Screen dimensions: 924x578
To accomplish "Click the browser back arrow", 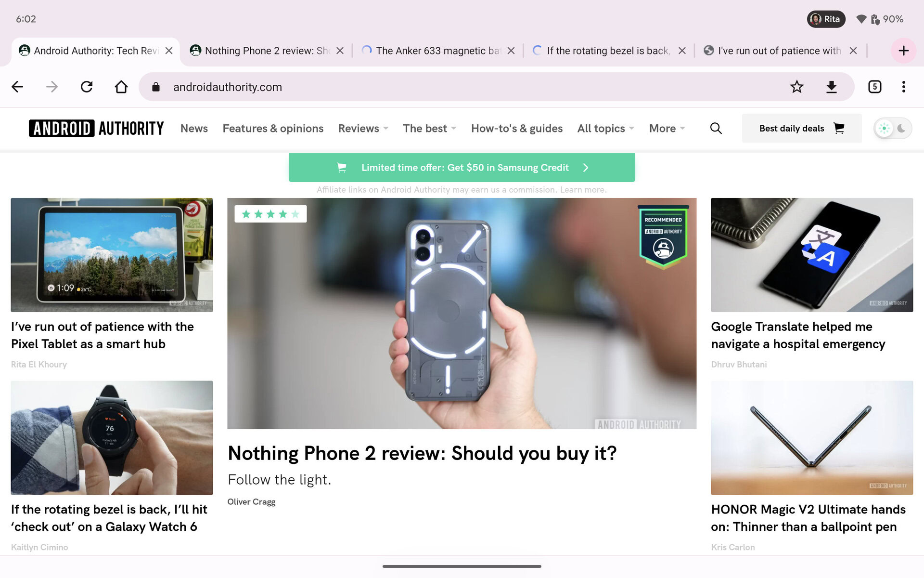I will click(17, 87).
